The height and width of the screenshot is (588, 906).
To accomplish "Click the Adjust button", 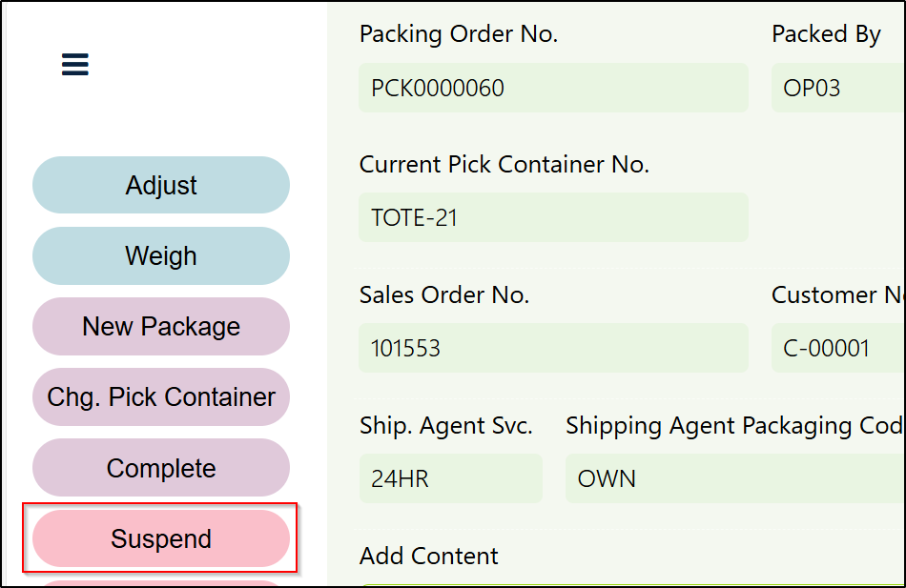I will 161,185.
